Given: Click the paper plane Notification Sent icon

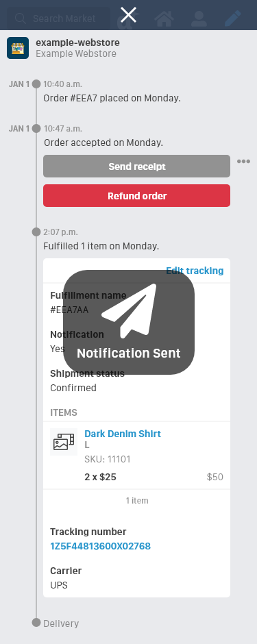Looking at the screenshot, I should click(x=130, y=310).
